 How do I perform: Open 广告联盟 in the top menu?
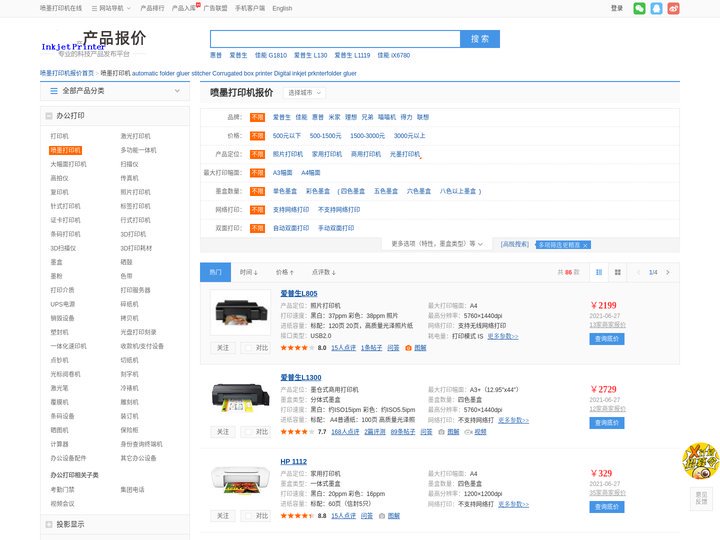[x=215, y=8]
